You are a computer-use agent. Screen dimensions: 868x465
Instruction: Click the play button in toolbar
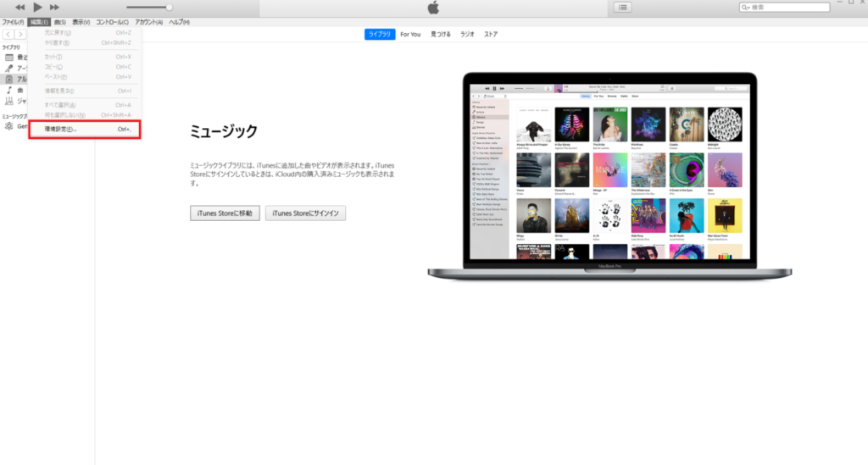(37, 7)
